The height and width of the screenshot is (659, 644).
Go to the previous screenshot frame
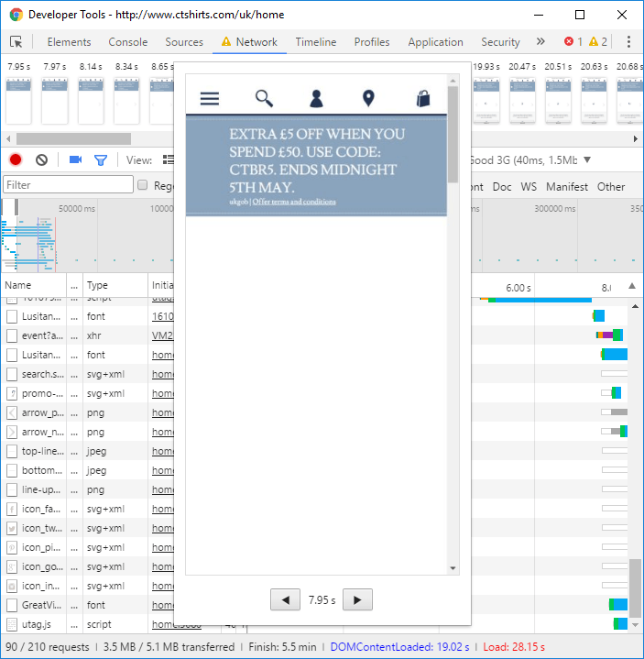pyautogui.click(x=288, y=600)
